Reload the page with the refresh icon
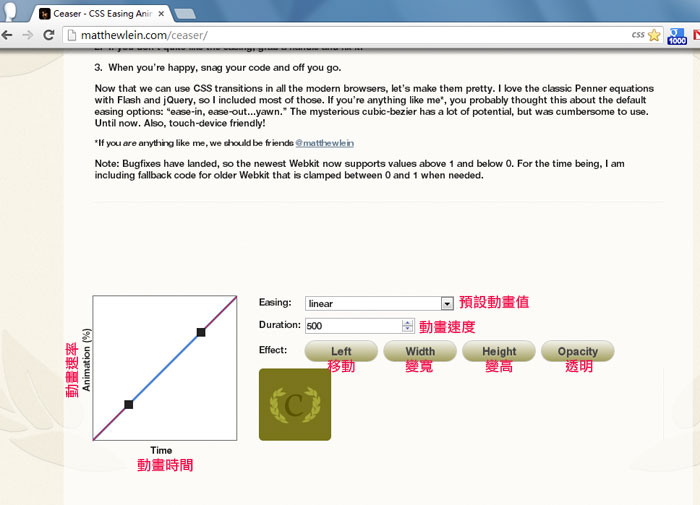 pos(49,35)
